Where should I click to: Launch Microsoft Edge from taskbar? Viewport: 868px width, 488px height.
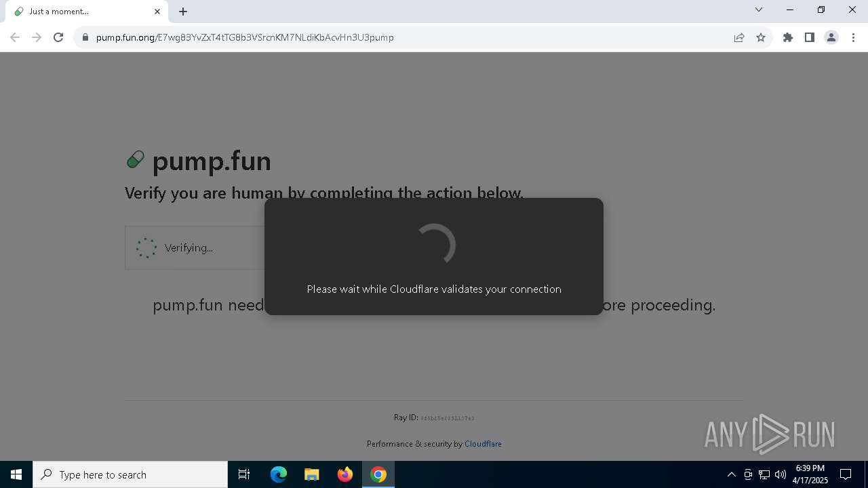(279, 474)
